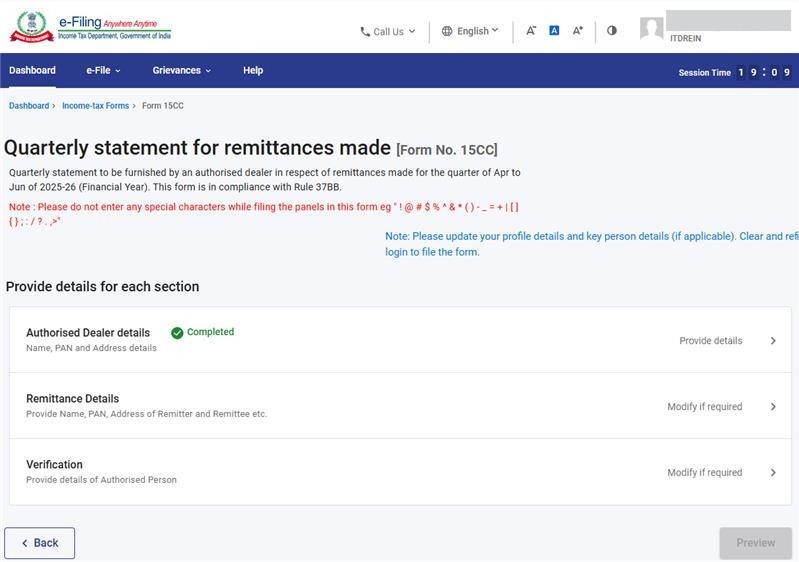Expand the Grievances menu
Image resolution: width=799 pixels, height=562 pixels.
click(x=182, y=70)
